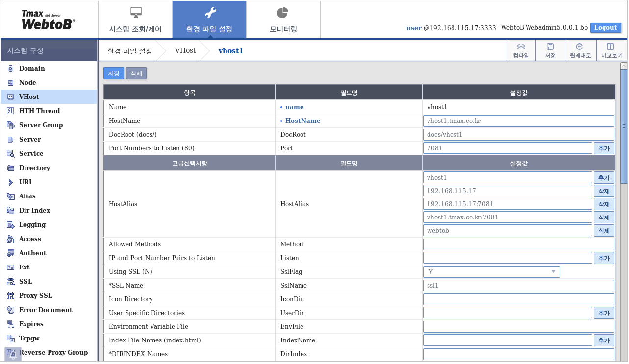This screenshot has width=629, height=364.
Task: Click the DirIndex input field
Action: [x=519, y=354]
